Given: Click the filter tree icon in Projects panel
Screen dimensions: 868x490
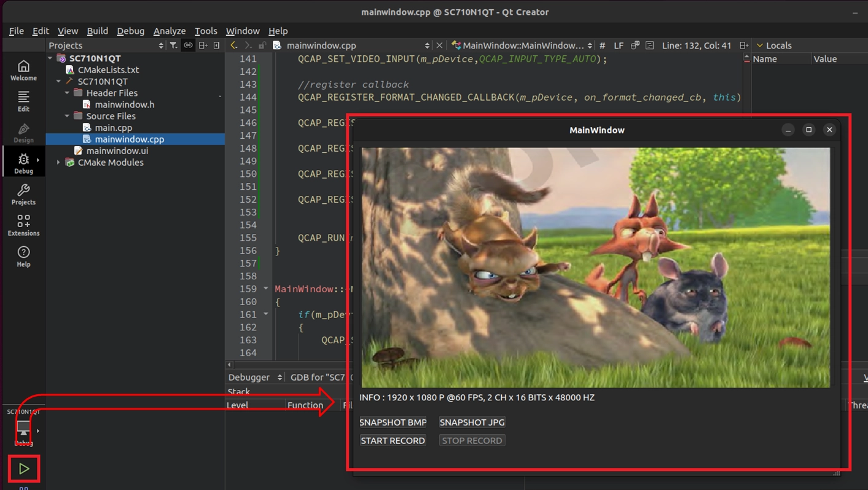Looking at the screenshot, I should pos(174,45).
